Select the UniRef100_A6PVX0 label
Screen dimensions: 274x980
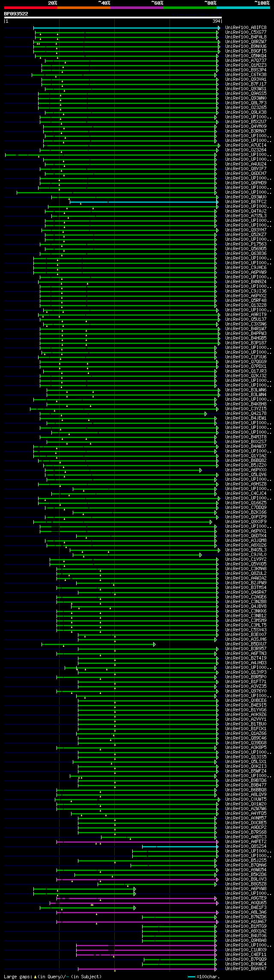[x=246, y=470]
